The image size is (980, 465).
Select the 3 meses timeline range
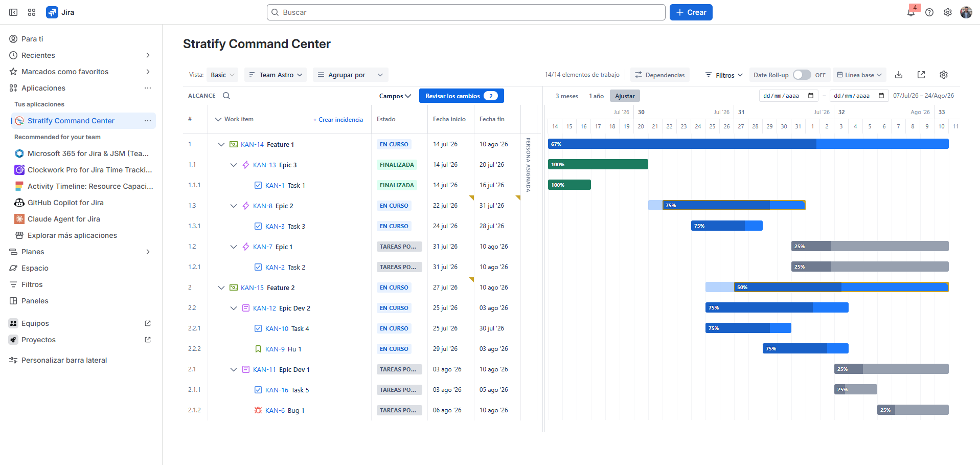(x=566, y=96)
